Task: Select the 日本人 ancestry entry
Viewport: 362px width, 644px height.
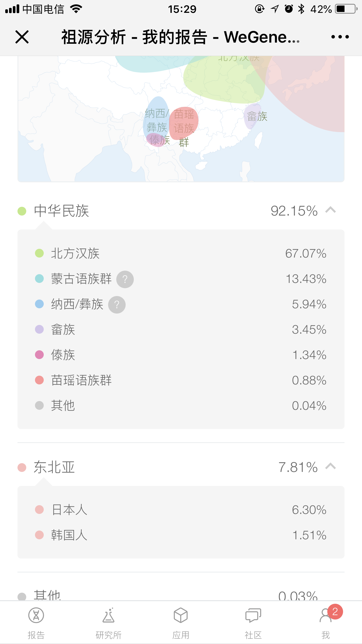Action: pos(69,510)
